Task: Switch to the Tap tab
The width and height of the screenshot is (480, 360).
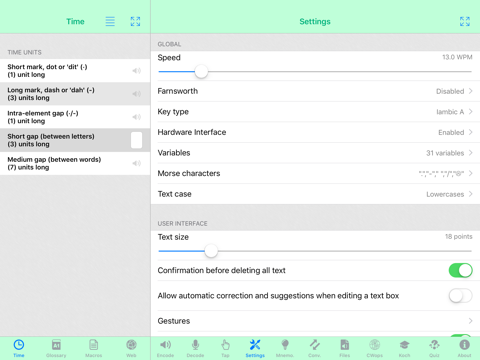Action: coord(225,348)
